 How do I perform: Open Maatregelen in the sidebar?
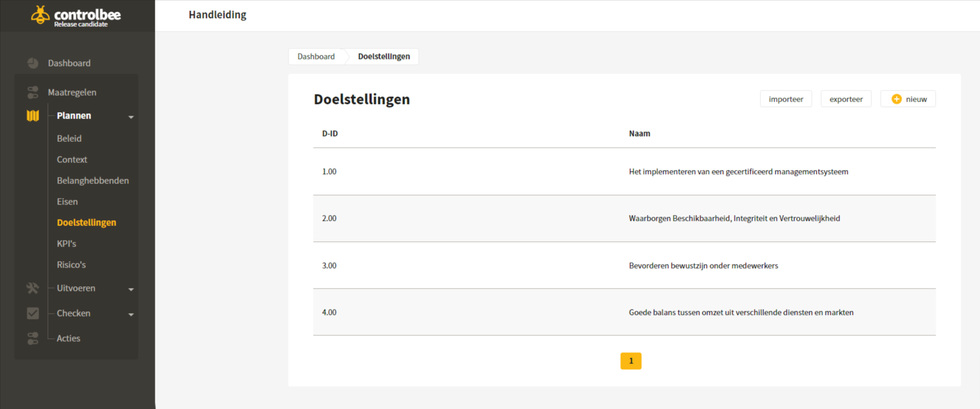pos(72,92)
